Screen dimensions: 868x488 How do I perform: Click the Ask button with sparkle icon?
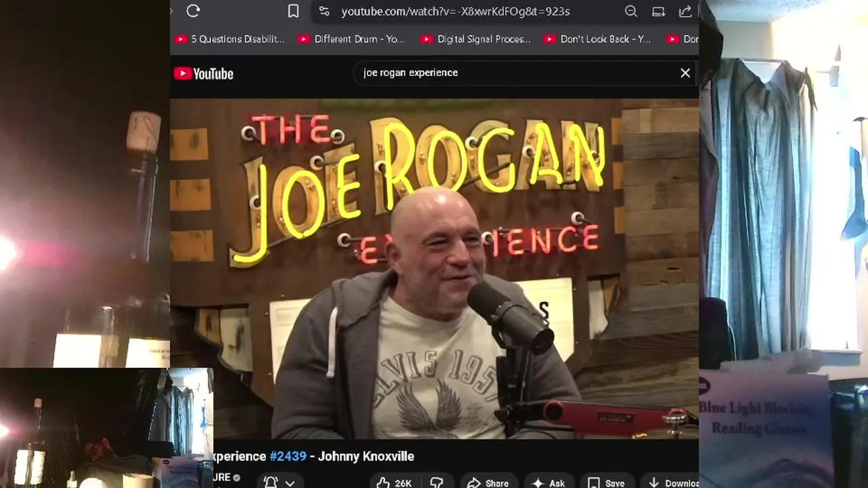[548, 483]
